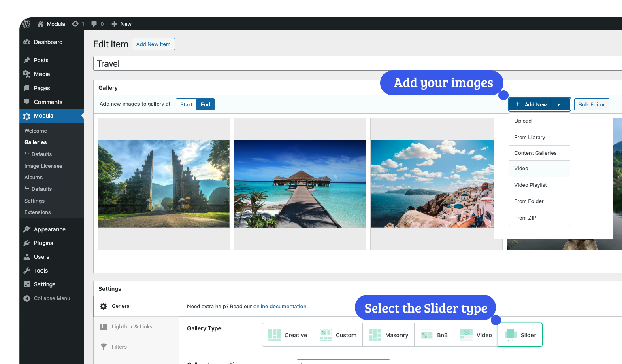Viewport: 622px width, 364px height.
Task: Choose From Library in the dropdown
Action: click(x=530, y=137)
